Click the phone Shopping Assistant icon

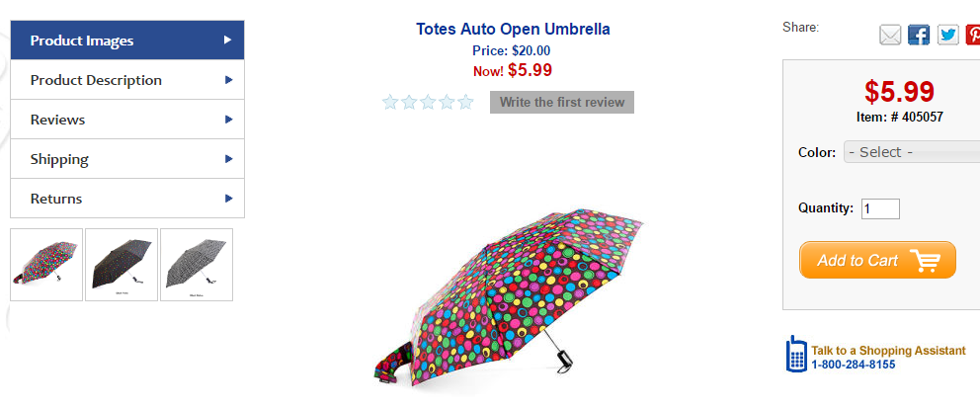[796, 354]
